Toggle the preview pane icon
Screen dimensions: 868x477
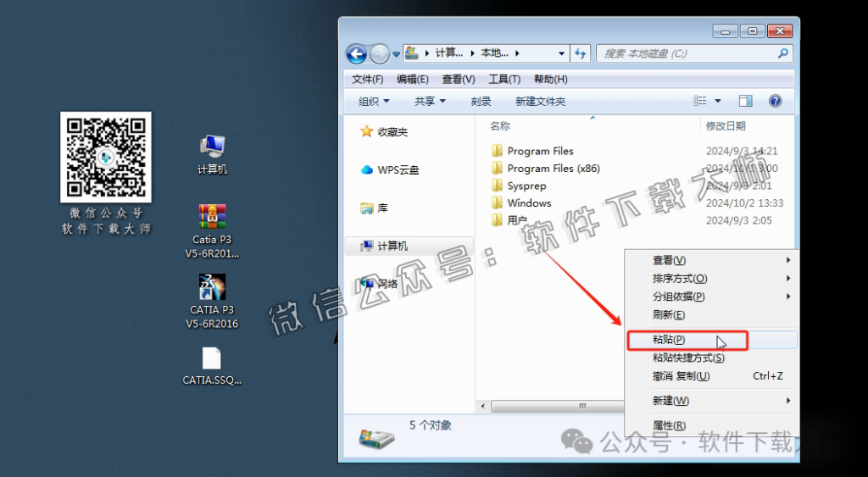tap(746, 101)
